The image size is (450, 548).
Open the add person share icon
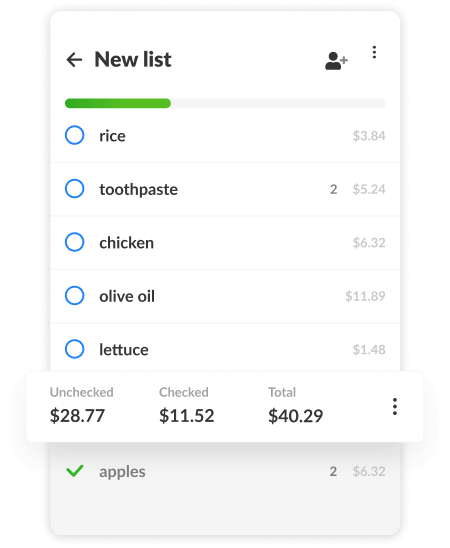point(336,61)
